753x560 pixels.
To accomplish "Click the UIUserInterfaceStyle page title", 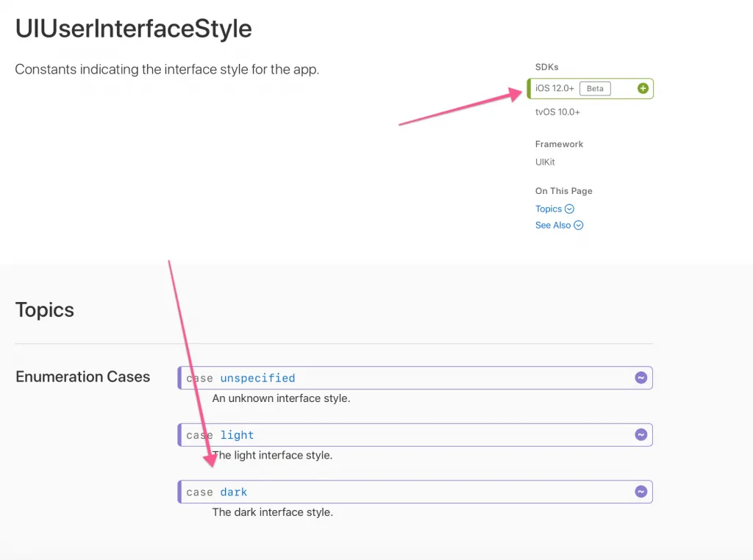I will [133, 29].
